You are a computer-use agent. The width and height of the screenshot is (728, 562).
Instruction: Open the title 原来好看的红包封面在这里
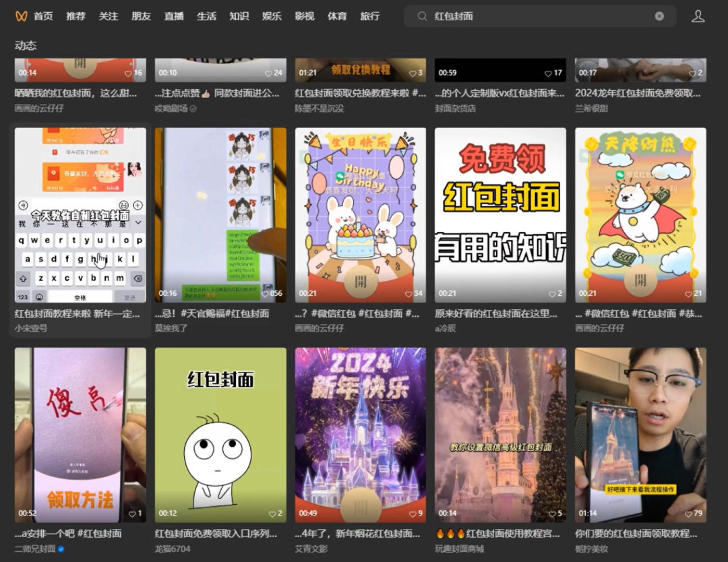pos(496,314)
